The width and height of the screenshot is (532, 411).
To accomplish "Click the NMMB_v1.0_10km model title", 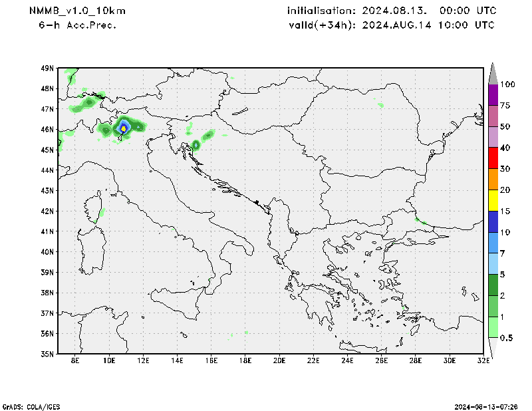I will coord(77,11).
